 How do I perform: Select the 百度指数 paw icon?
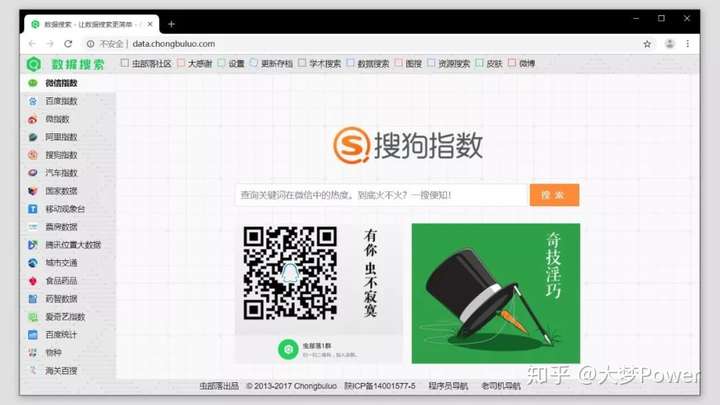(x=33, y=101)
